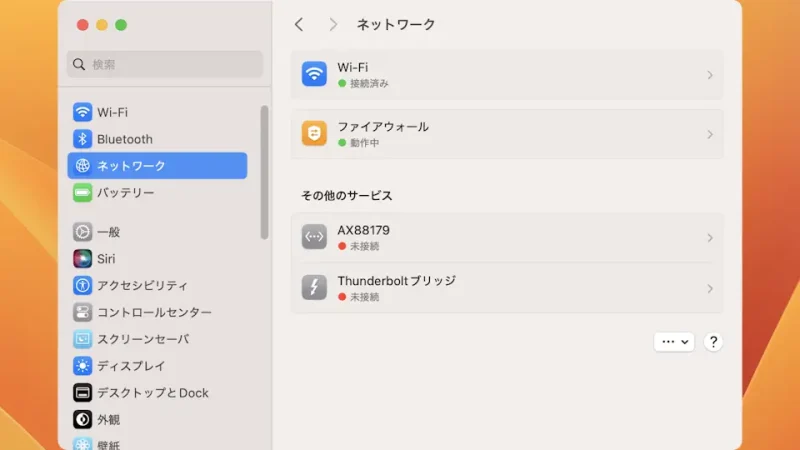
Task: Click the green full screen button
Action: click(x=121, y=25)
